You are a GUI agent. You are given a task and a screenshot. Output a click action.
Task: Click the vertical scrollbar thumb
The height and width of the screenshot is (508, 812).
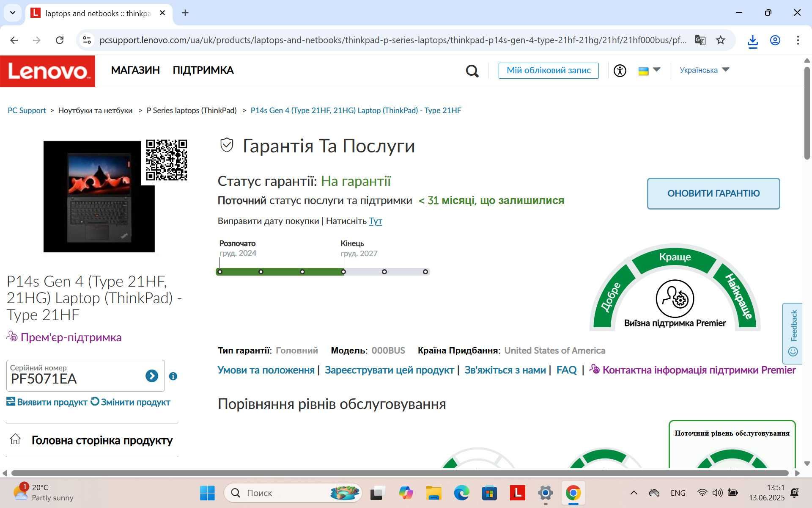(807, 113)
